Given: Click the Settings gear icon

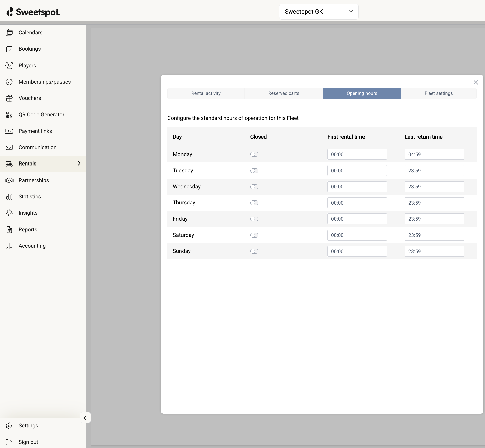Looking at the screenshot, I should coord(9,426).
